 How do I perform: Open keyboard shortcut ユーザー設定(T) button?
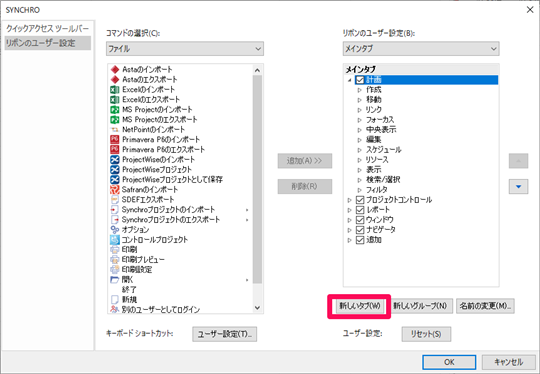pos(225,334)
